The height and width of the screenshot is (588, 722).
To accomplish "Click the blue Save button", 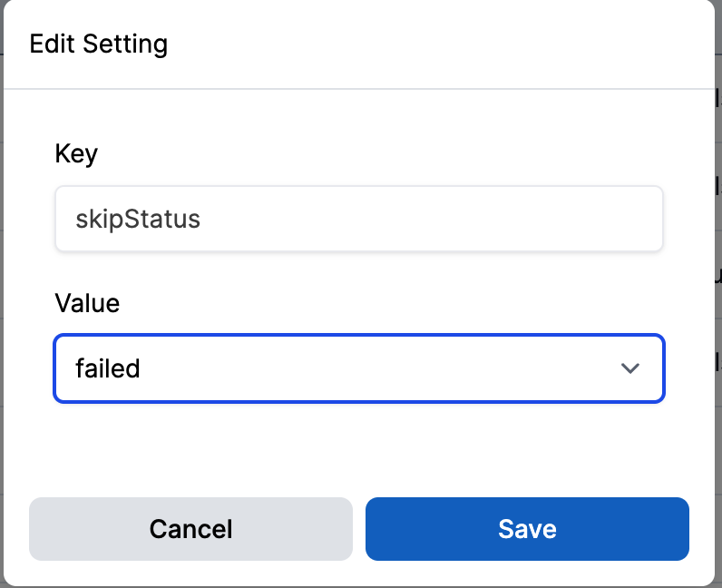I will pyautogui.click(x=527, y=528).
